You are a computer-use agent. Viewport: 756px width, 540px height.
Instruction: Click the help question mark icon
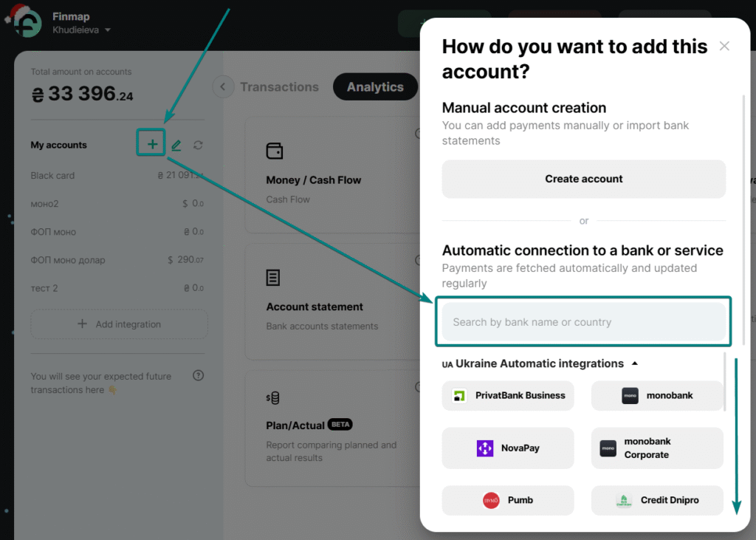point(198,375)
